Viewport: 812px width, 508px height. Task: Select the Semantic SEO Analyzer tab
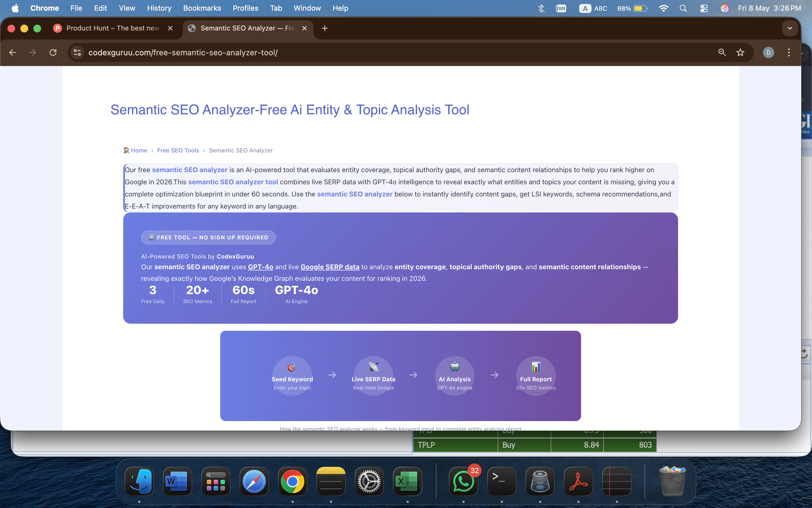(248, 28)
